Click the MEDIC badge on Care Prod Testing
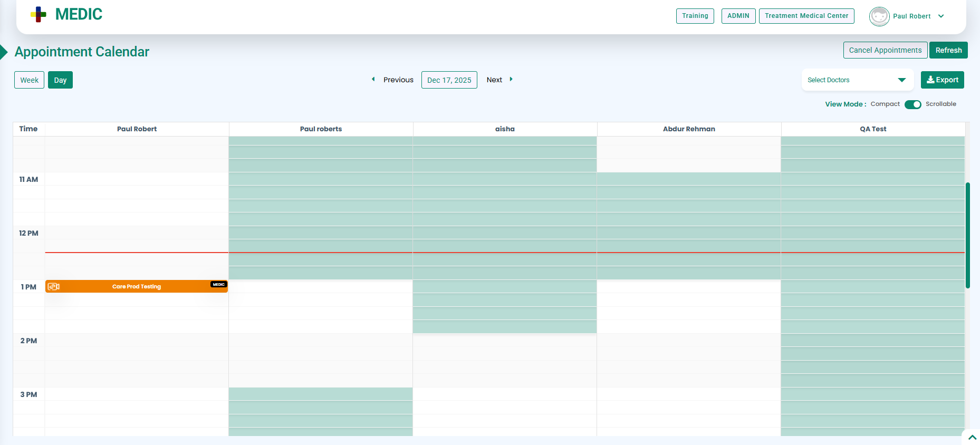This screenshot has height=445, width=980. click(x=218, y=285)
